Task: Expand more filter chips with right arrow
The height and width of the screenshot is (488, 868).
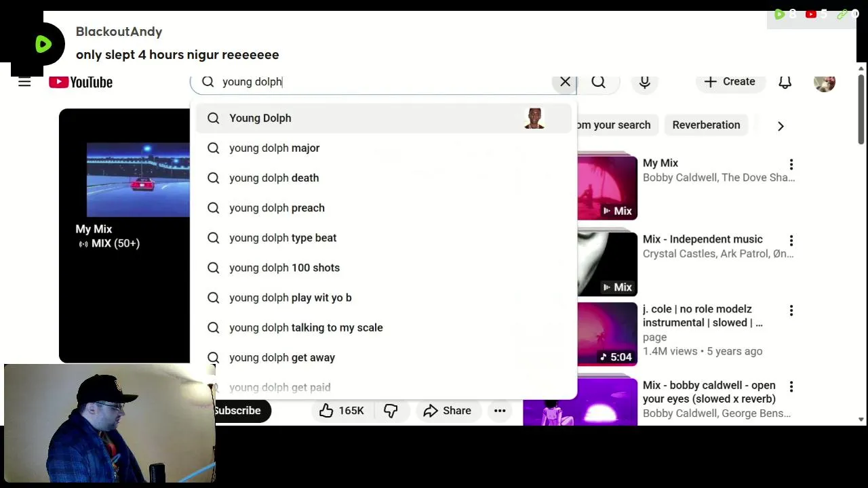Action: pos(781,125)
